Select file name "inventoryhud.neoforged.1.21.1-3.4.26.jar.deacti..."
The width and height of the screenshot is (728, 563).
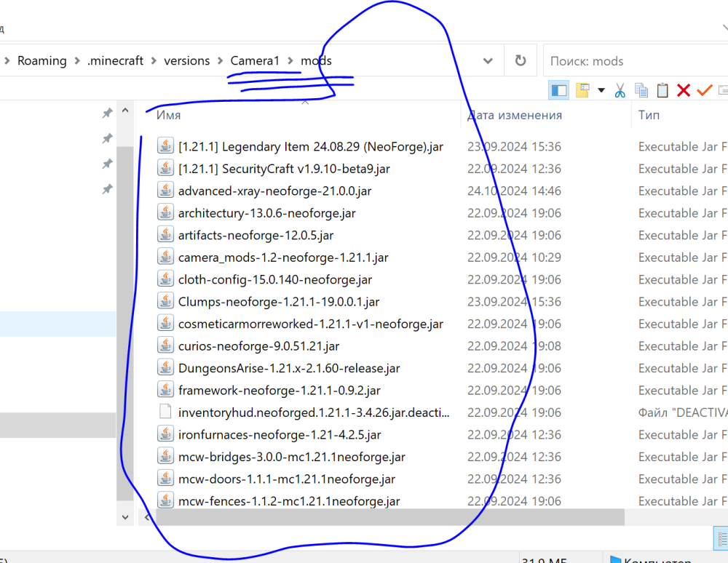point(314,412)
